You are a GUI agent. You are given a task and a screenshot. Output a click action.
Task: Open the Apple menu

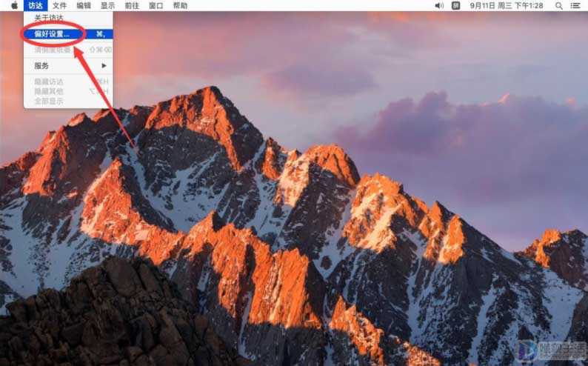14,5
